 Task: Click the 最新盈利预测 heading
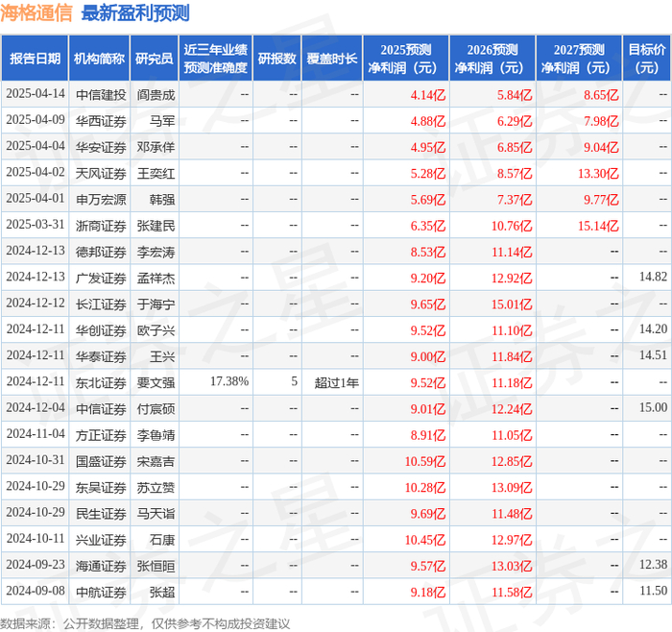click(135, 13)
